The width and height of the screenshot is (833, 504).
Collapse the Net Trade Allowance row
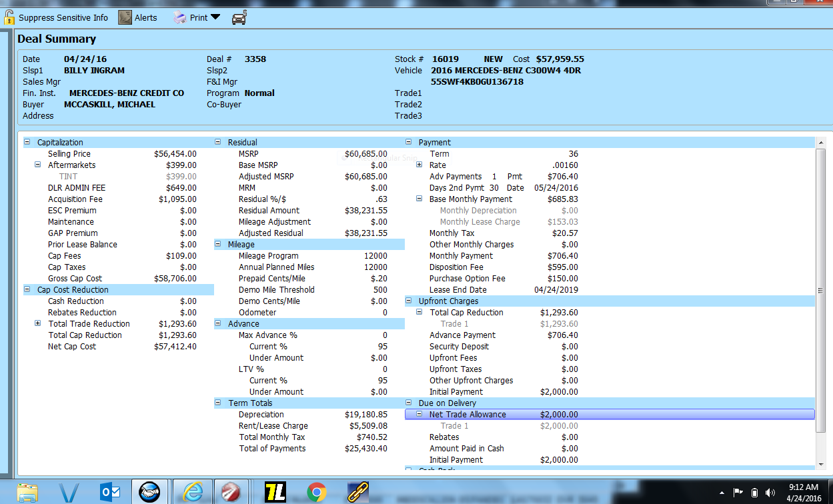coord(420,414)
